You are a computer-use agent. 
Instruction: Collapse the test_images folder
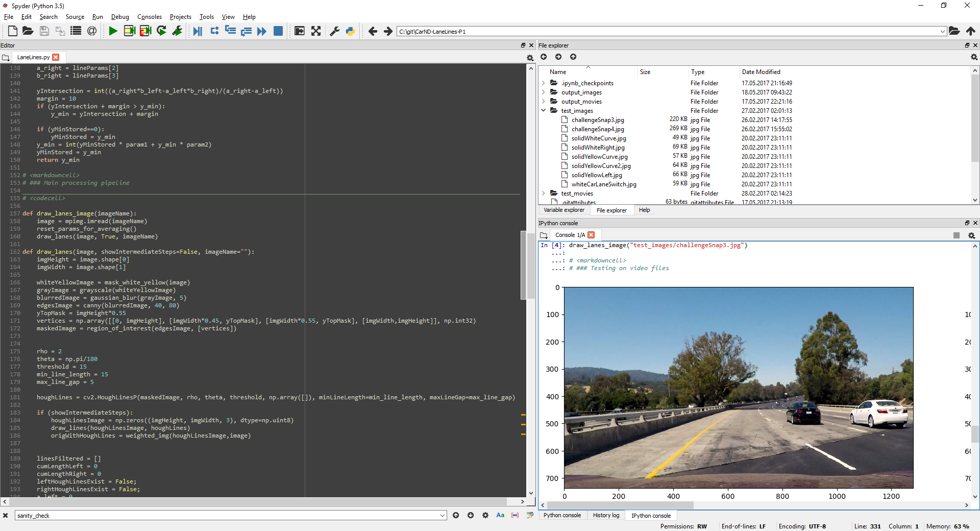[x=544, y=110]
